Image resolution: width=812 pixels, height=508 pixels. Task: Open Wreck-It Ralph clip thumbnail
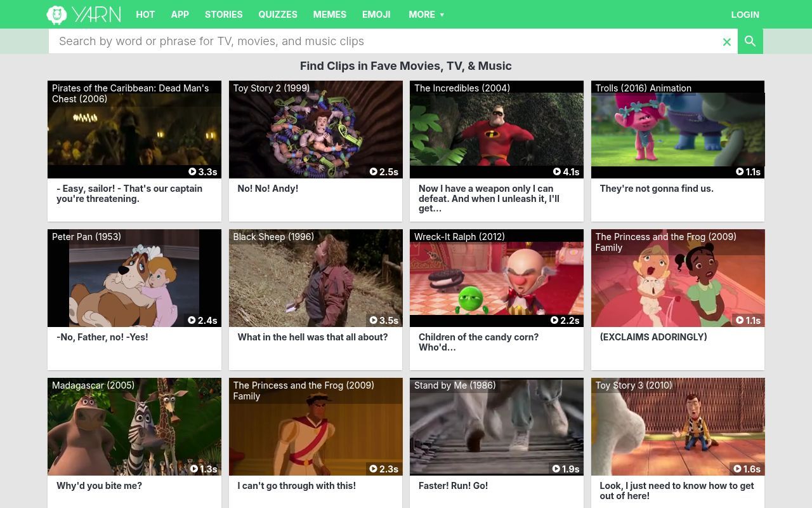point(497,278)
